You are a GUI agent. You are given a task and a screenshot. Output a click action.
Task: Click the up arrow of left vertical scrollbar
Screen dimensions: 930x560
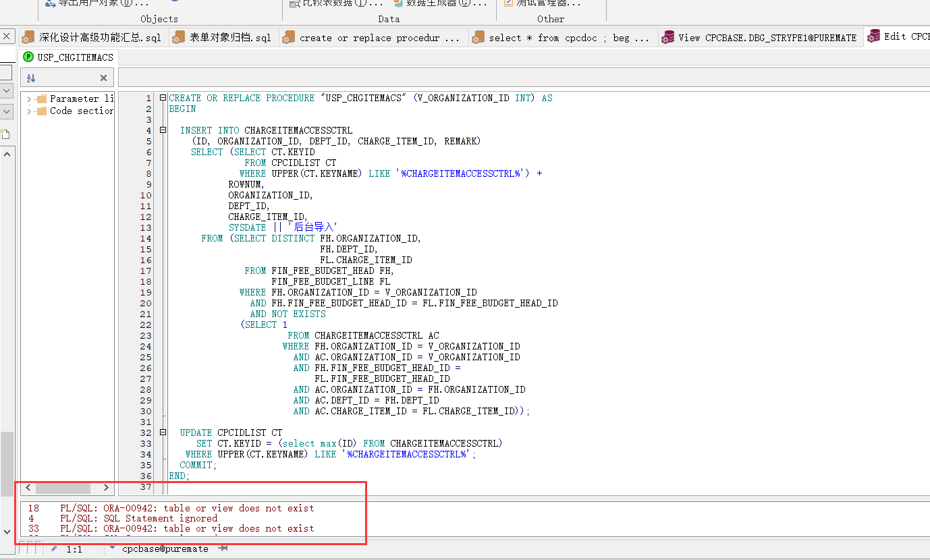pos(7,154)
